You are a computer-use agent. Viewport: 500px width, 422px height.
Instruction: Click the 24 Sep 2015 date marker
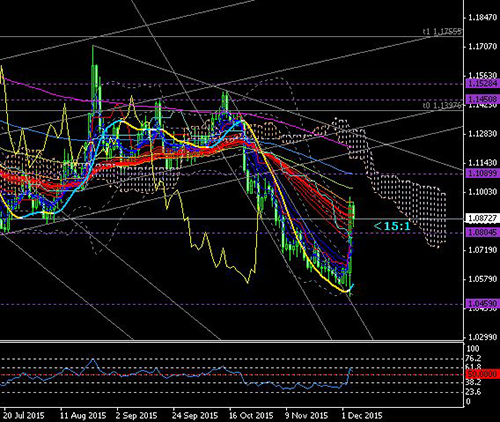195,415
